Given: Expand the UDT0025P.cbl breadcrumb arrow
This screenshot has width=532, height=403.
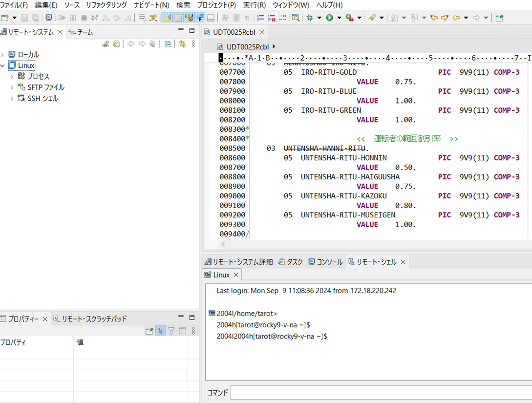Looking at the screenshot, I should point(274,46).
